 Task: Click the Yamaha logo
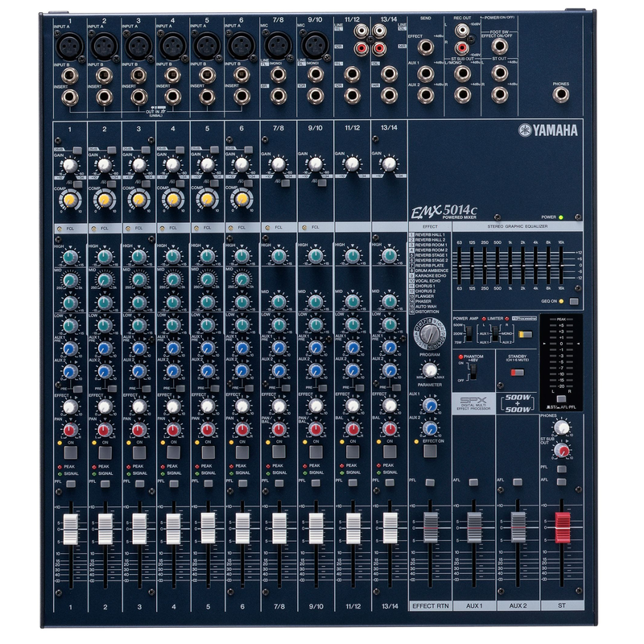[548, 130]
